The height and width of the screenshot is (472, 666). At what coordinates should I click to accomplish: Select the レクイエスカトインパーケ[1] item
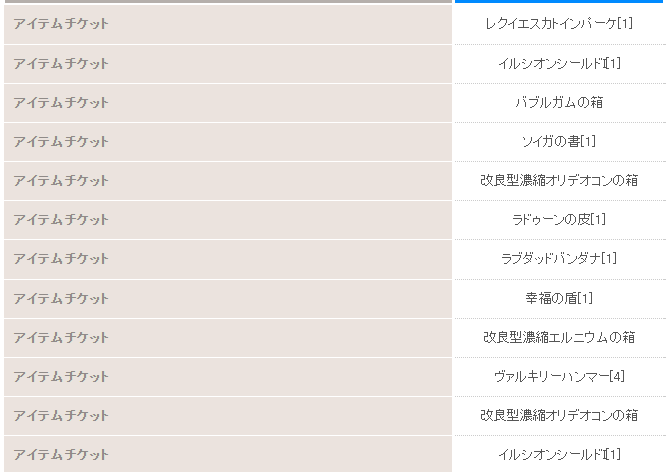(559, 23)
